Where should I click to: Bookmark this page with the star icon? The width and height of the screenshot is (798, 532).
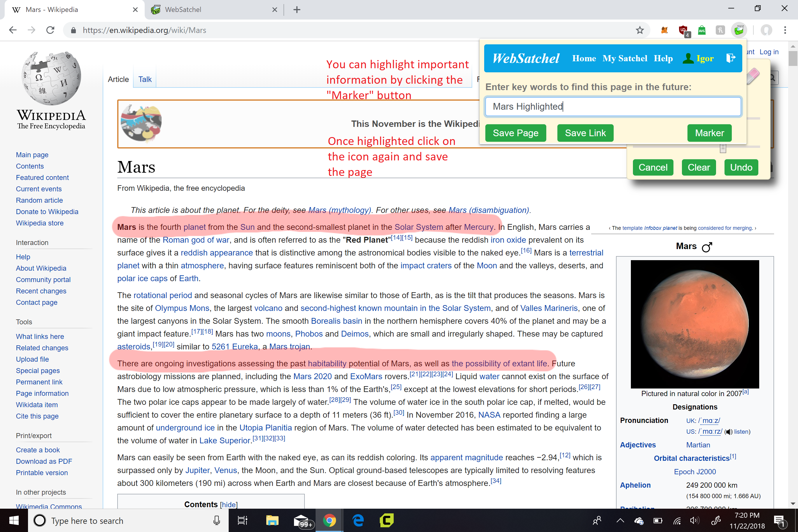tap(640, 30)
